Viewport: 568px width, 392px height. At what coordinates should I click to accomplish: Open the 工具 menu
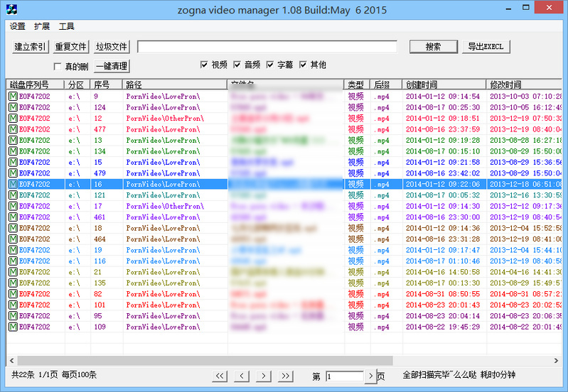pyautogui.click(x=67, y=26)
